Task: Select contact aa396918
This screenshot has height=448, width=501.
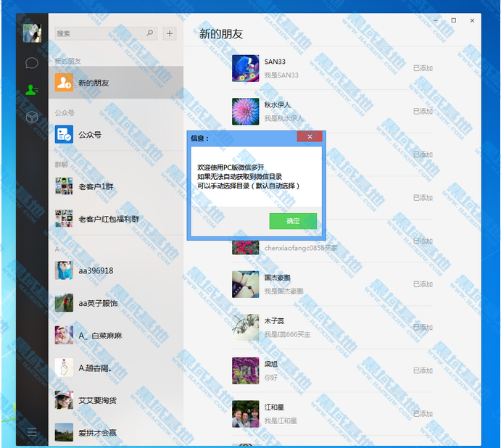Action: (x=116, y=270)
